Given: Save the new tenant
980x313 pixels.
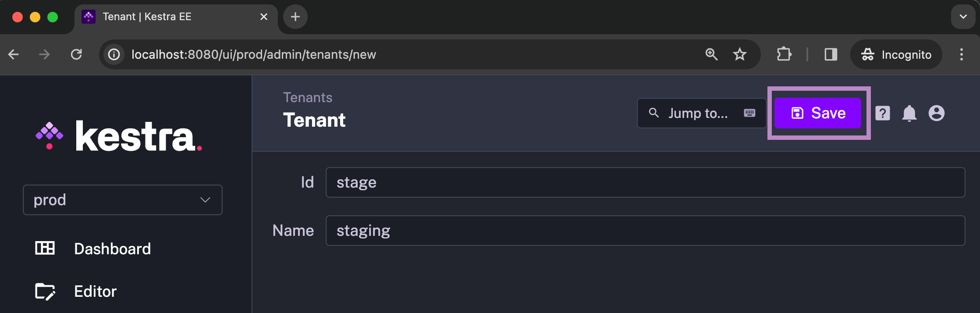Looking at the screenshot, I should [818, 113].
